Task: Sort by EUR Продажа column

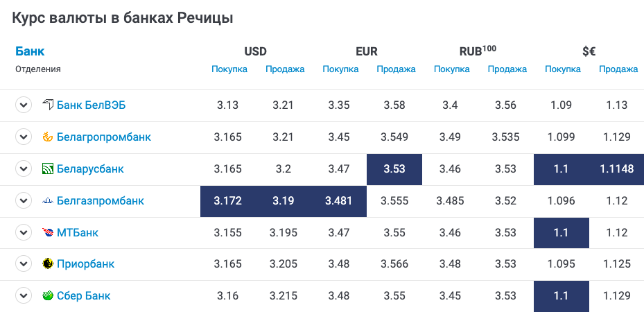Action: pyautogui.click(x=396, y=69)
